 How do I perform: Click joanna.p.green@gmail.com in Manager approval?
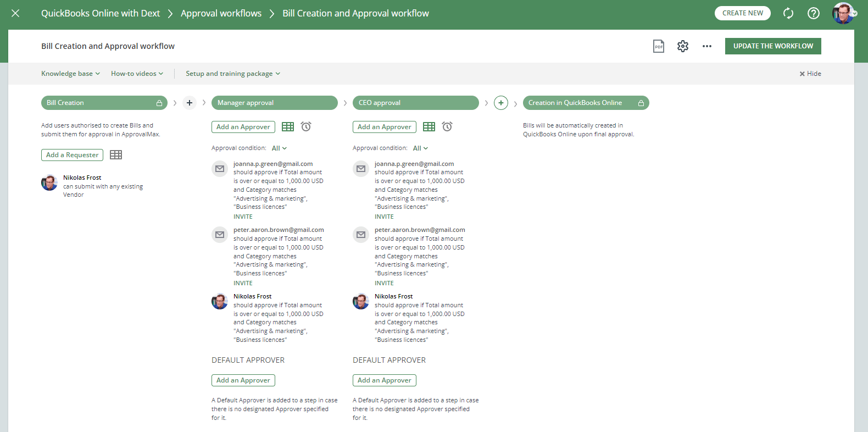[273, 164]
